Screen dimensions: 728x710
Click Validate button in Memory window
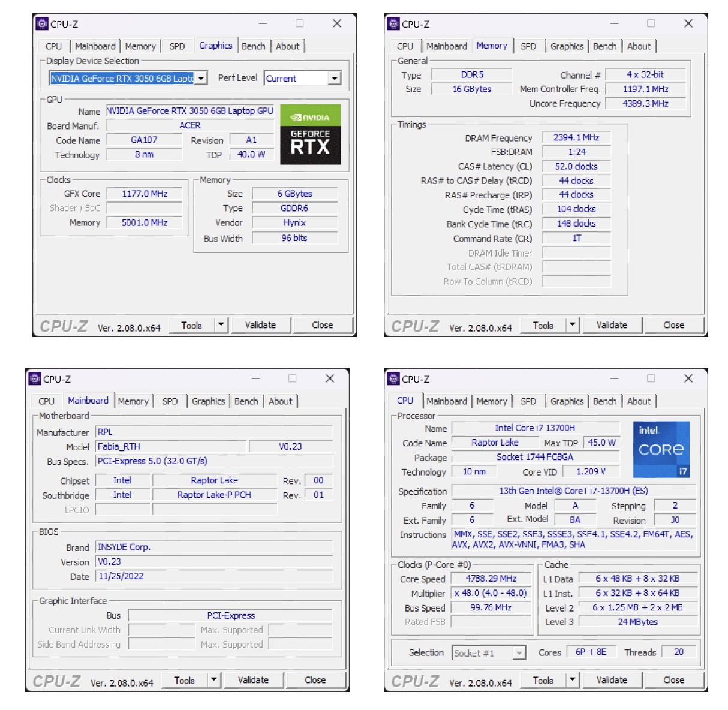point(612,325)
